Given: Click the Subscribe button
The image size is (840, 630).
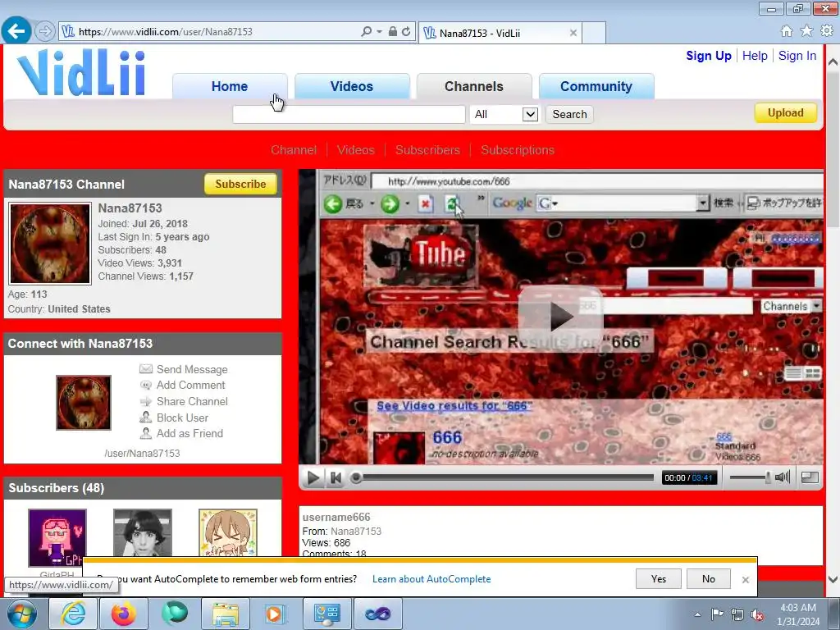Looking at the screenshot, I should tap(240, 184).
